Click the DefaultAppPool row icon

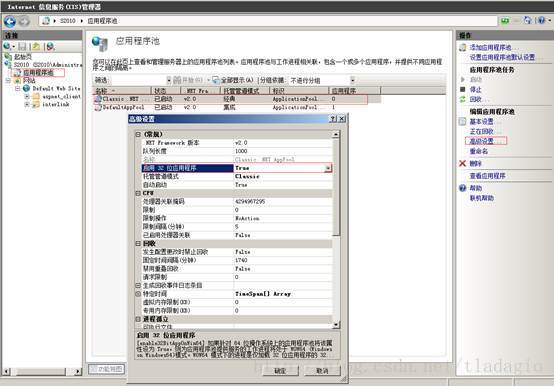(98, 107)
